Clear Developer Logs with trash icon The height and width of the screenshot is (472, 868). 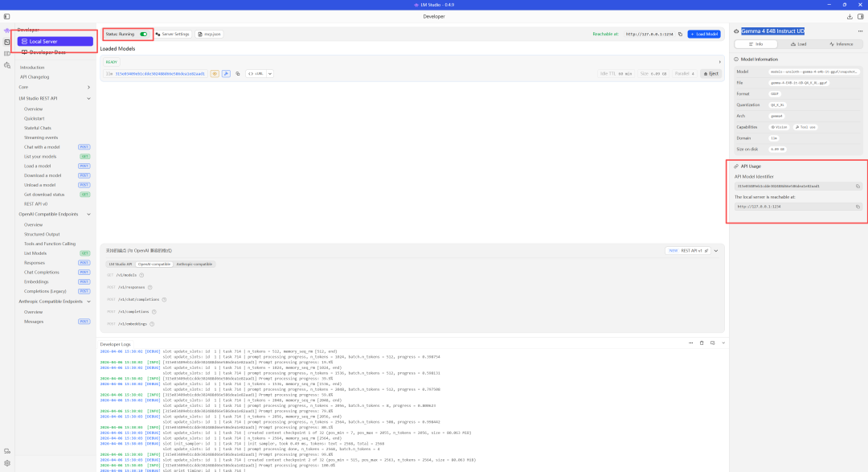click(x=702, y=343)
